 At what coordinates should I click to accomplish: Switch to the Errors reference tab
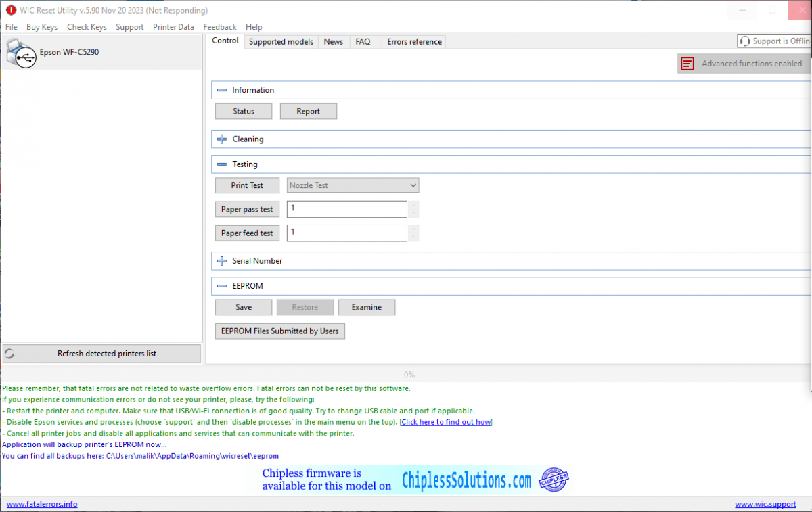[414, 42]
